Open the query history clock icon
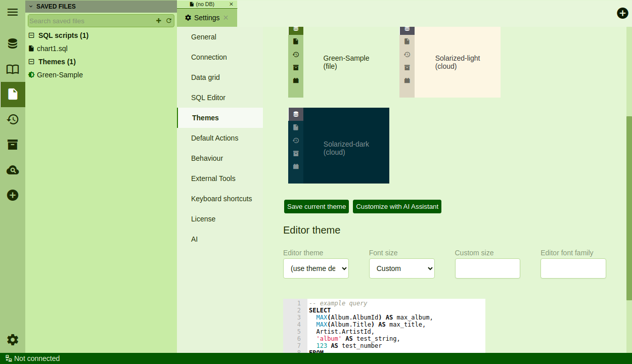 click(x=13, y=119)
